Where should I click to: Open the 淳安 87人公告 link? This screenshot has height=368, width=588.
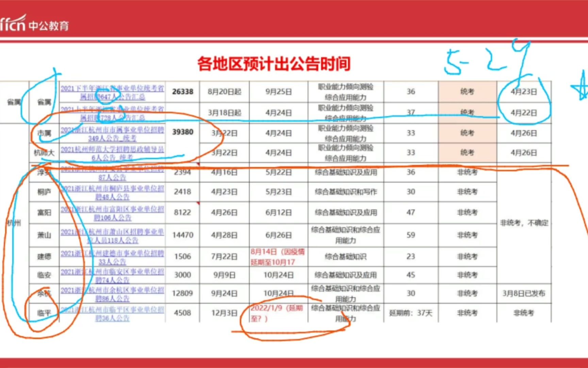pyautogui.click(x=112, y=173)
